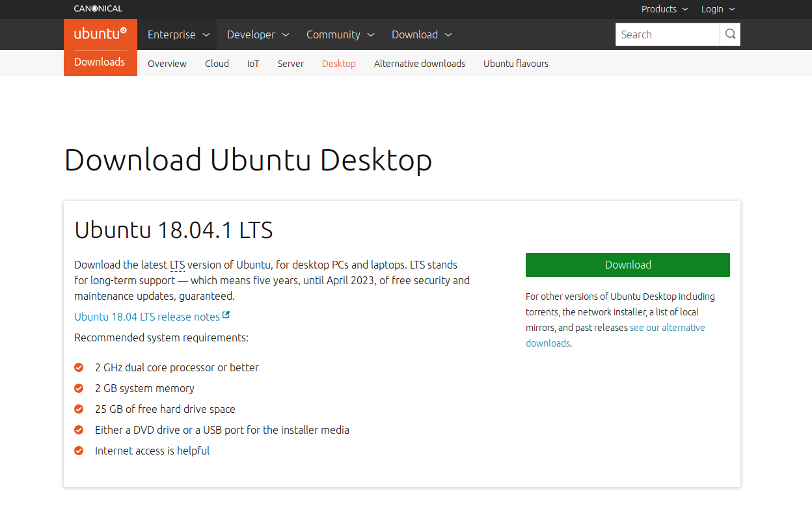The width and height of the screenshot is (812, 528).
Task: Focus the Search input field
Action: point(668,34)
